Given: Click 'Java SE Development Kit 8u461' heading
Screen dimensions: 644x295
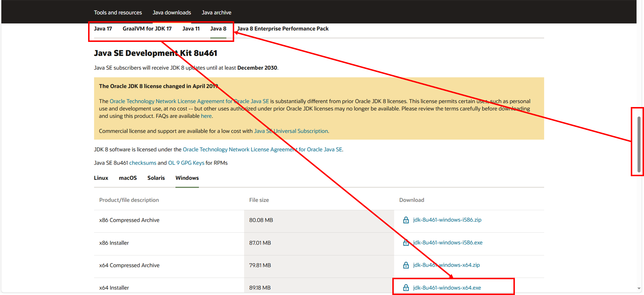Looking at the screenshot, I should [x=156, y=53].
